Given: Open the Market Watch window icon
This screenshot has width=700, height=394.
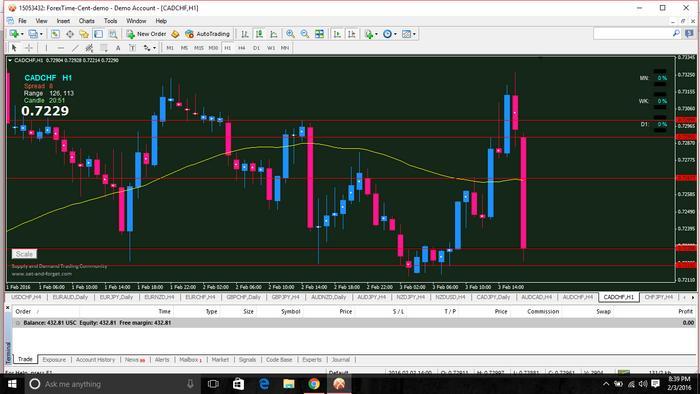Looking at the screenshot, I should pos(55,34).
